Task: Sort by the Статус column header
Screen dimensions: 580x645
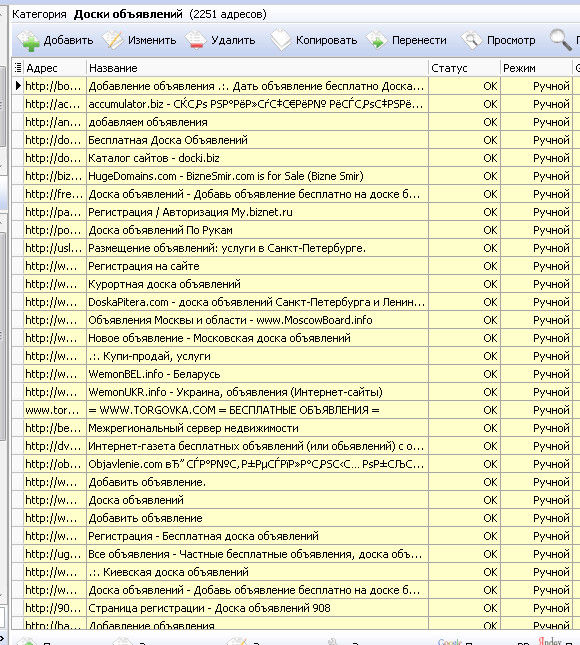Action: [464, 68]
